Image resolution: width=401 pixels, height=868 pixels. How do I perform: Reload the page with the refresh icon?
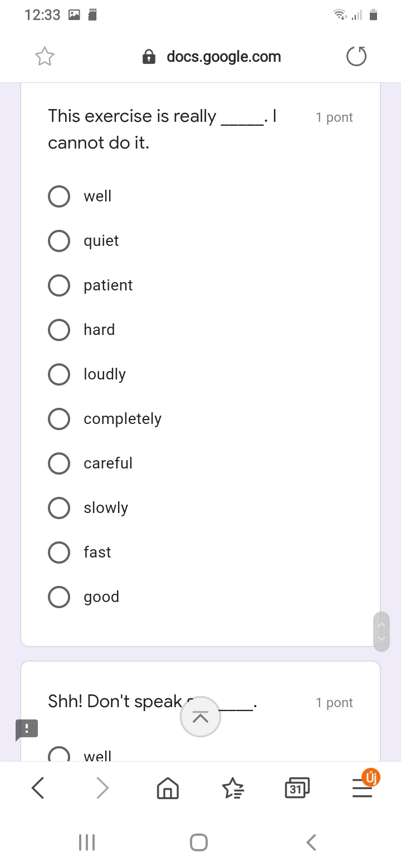[x=356, y=56]
